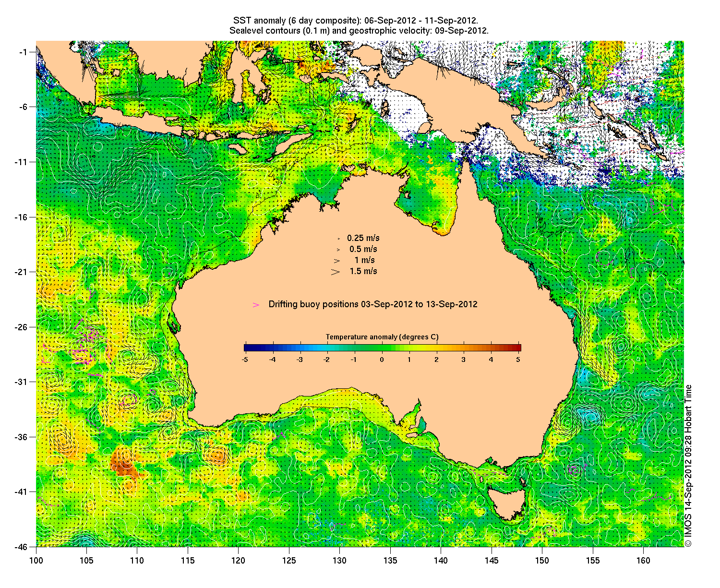The width and height of the screenshot is (720, 588).
Task: Click the 1.5 m/s arrow symbol
Action: [335, 272]
